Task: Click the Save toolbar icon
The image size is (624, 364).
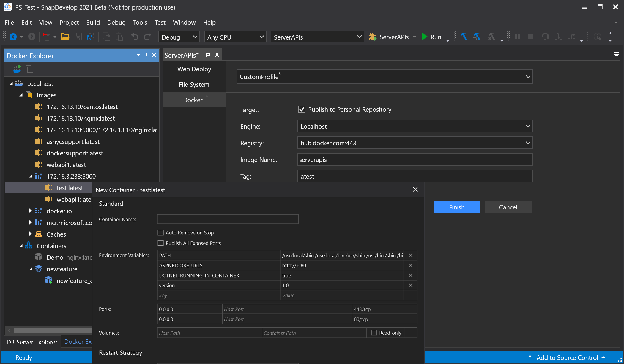Action: click(x=78, y=37)
